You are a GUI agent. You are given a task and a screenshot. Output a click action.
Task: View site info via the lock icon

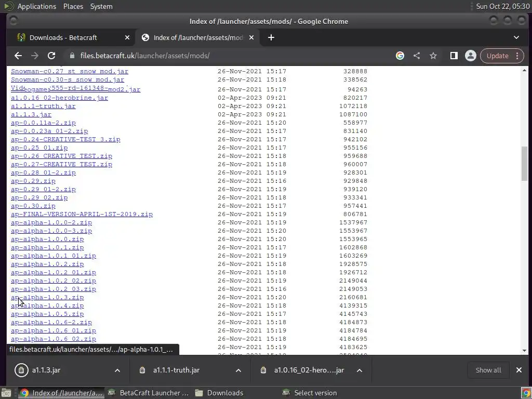pyautogui.click(x=72, y=56)
